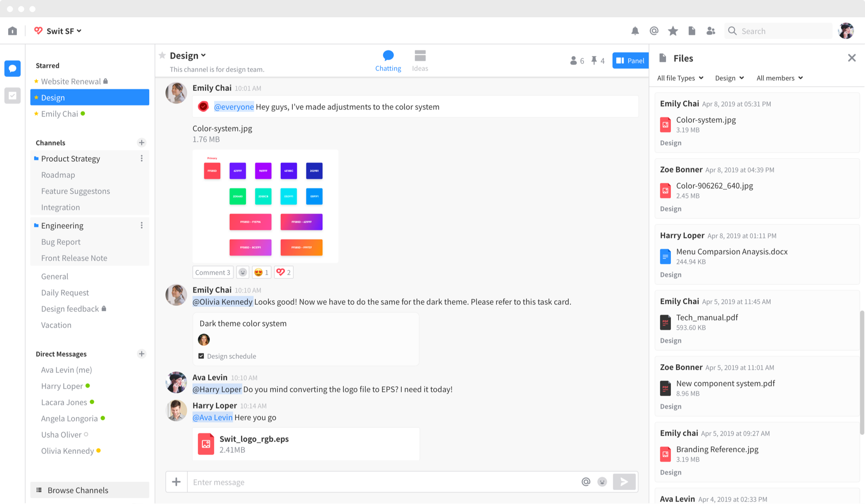Open the notifications bell icon
The width and height of the screenshot is (865, 504).
point(635,31)
